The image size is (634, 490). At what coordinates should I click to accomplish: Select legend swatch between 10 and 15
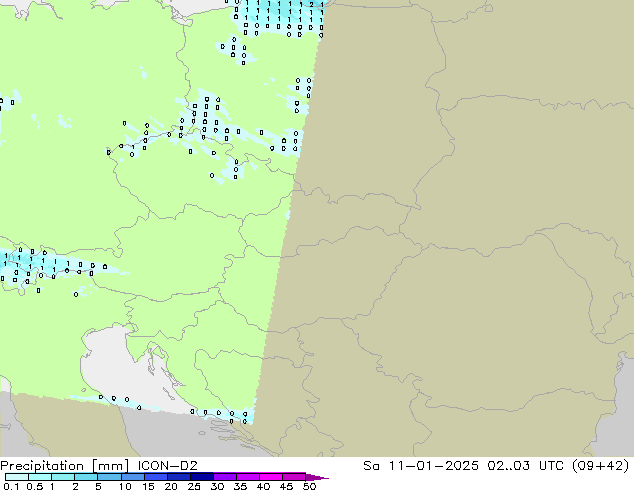[132, 477]
